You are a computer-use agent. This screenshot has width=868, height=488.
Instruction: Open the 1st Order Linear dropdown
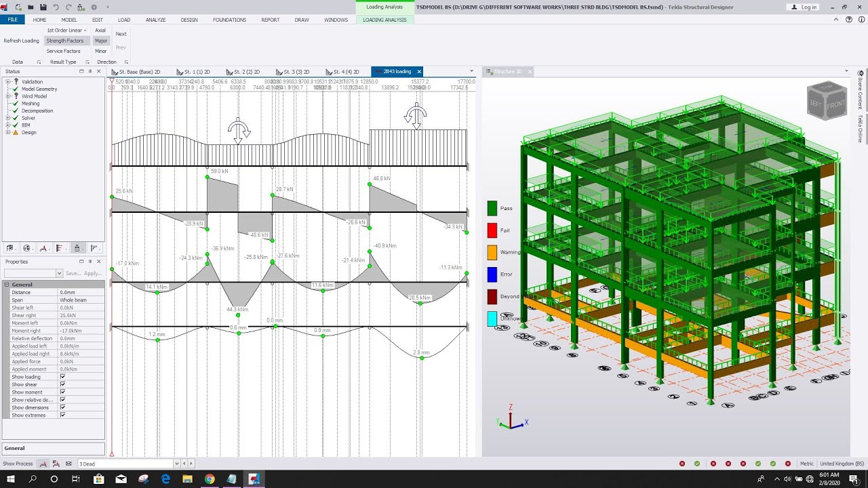coord(66,30)
